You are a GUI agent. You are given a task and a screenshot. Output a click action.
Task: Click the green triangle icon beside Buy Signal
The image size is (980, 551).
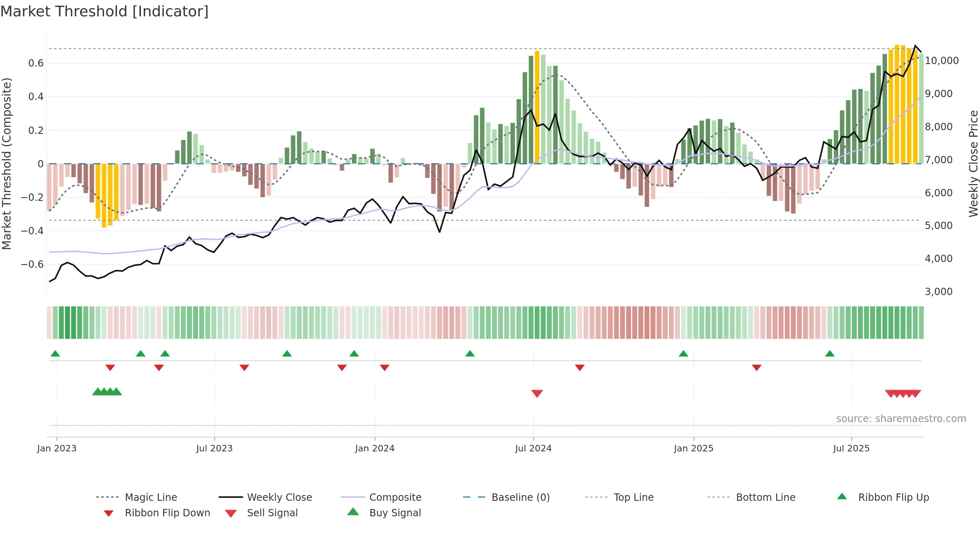pyautogui.click(x=353, y=512)
